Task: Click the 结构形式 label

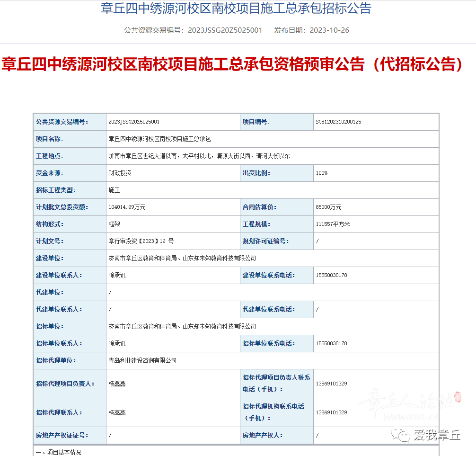Action: pyautogui.click(x=50, y=224)
